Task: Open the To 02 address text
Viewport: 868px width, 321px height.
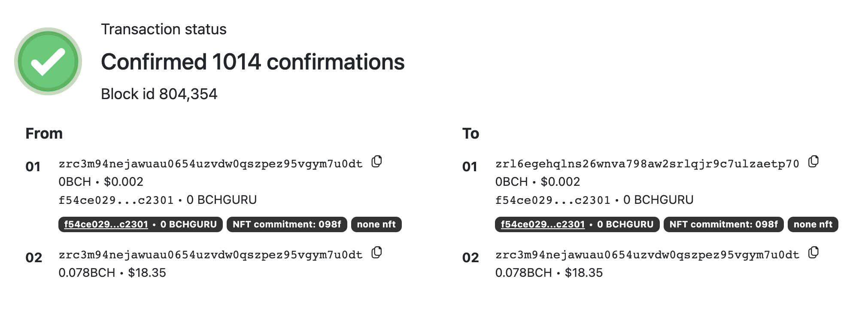Action: [x=647, y=255]
